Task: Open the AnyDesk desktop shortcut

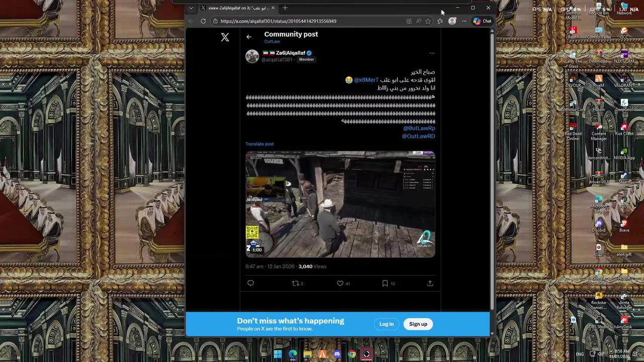Action: (624, 322)
